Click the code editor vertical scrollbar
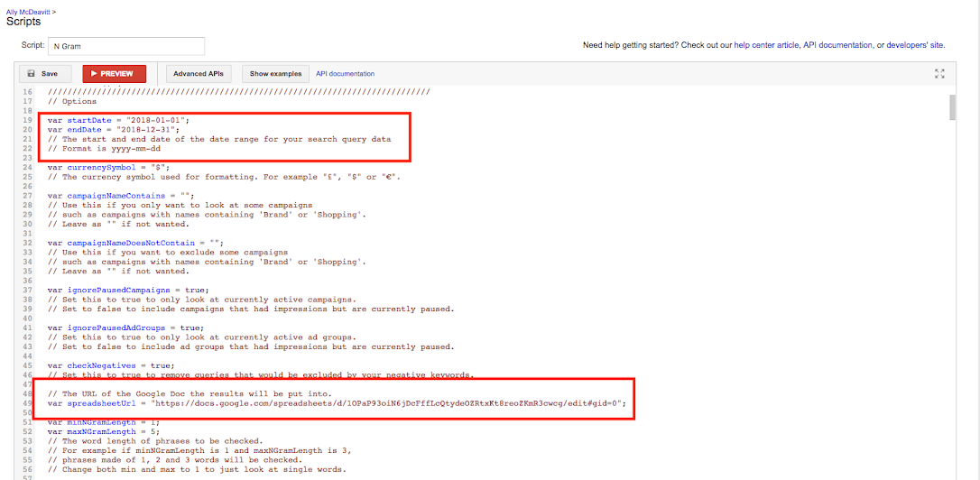Screen dimensions: 980x480 [x=953, y=107]
